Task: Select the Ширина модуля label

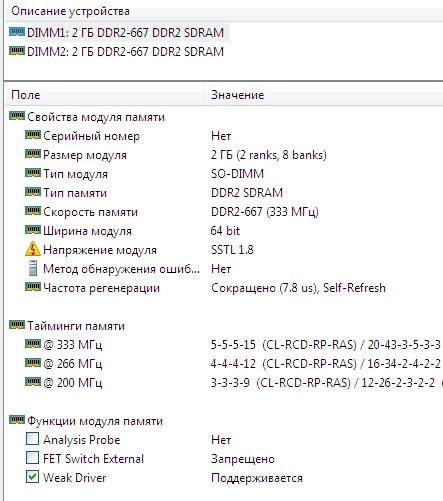Action: [x=87, y=231]
